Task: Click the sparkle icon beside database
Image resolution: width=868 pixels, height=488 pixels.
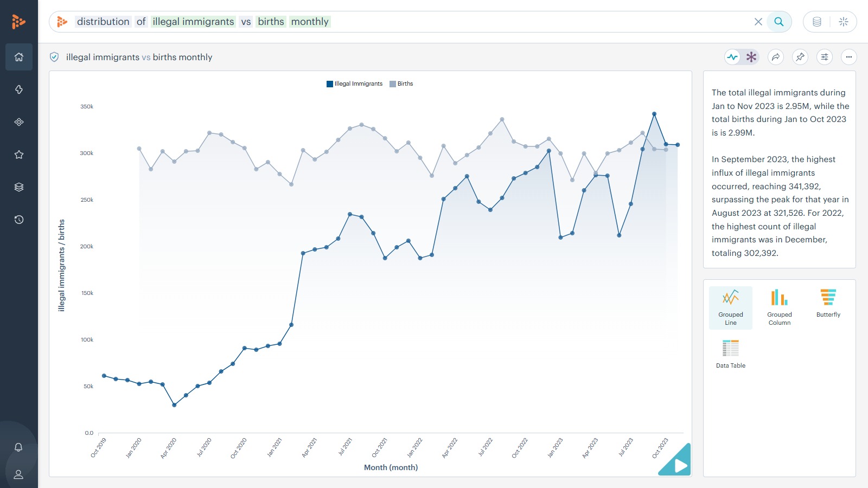Action: coord(844,22)
